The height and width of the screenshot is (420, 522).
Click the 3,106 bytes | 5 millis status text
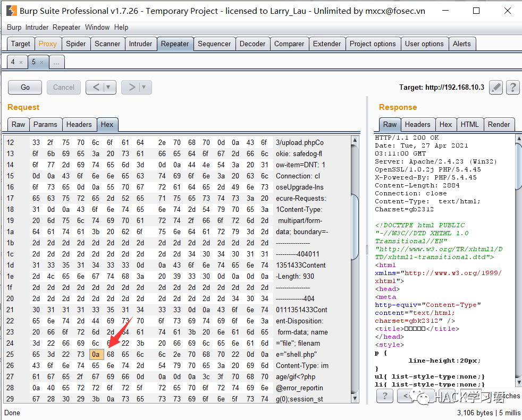pos(489,413)
